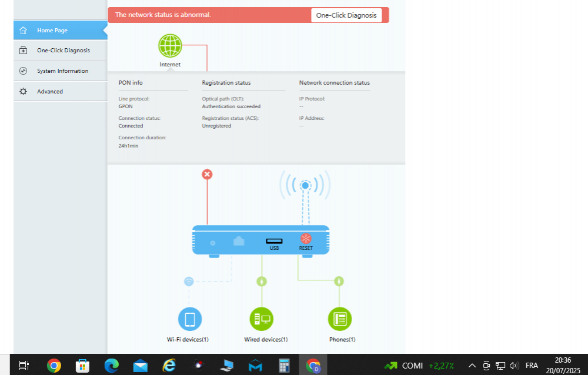The width and height of the screenshot is (588, 375).
Task: Launch Calculator from the taskbar
Action: tap(285, 366)
